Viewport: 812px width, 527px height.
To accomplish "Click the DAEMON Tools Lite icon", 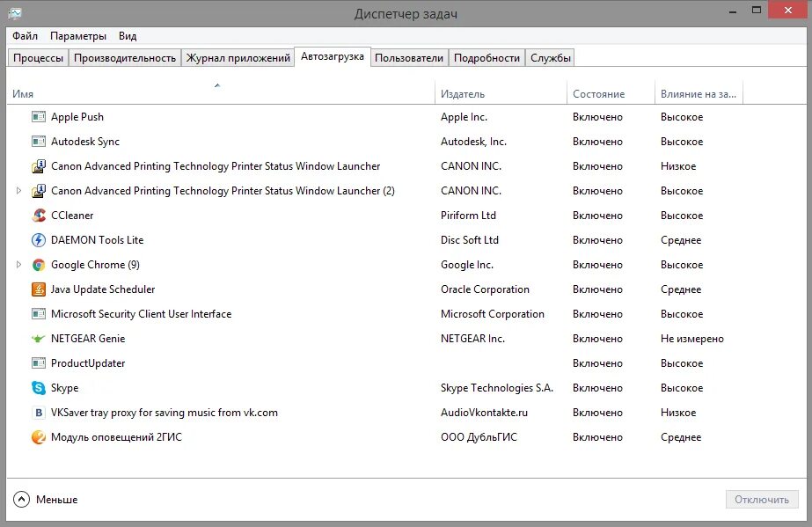I will [39, 239].
